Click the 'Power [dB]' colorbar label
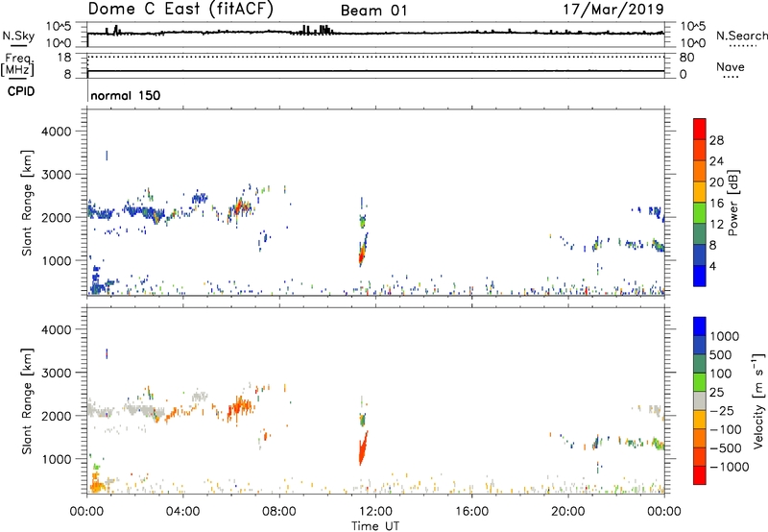768x532 pixels. pyautogui.click(x=732, y=203)
